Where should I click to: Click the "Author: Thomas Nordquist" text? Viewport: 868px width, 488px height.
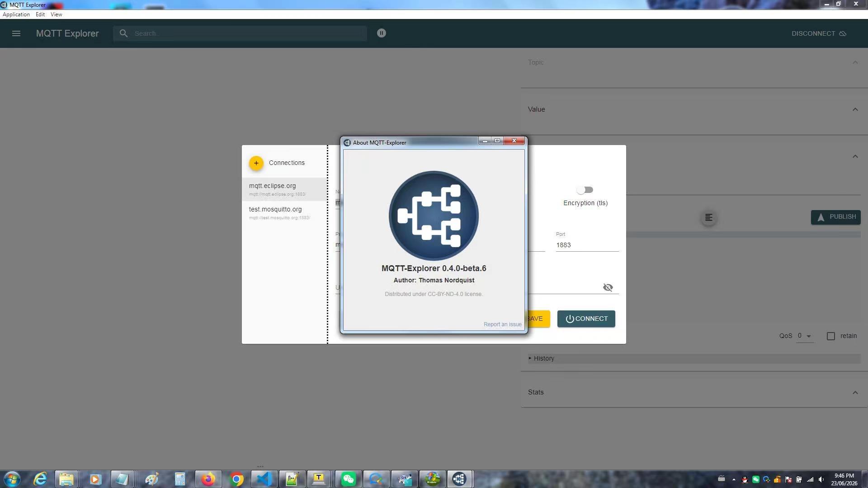click(x=434, y=281)
